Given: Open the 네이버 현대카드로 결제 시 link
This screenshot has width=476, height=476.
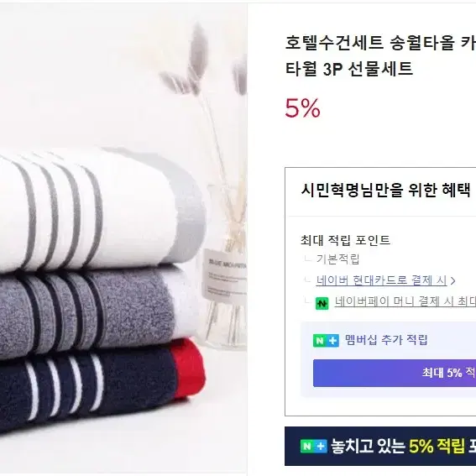Looking at the screenshot, I should [x=381, y=280].
